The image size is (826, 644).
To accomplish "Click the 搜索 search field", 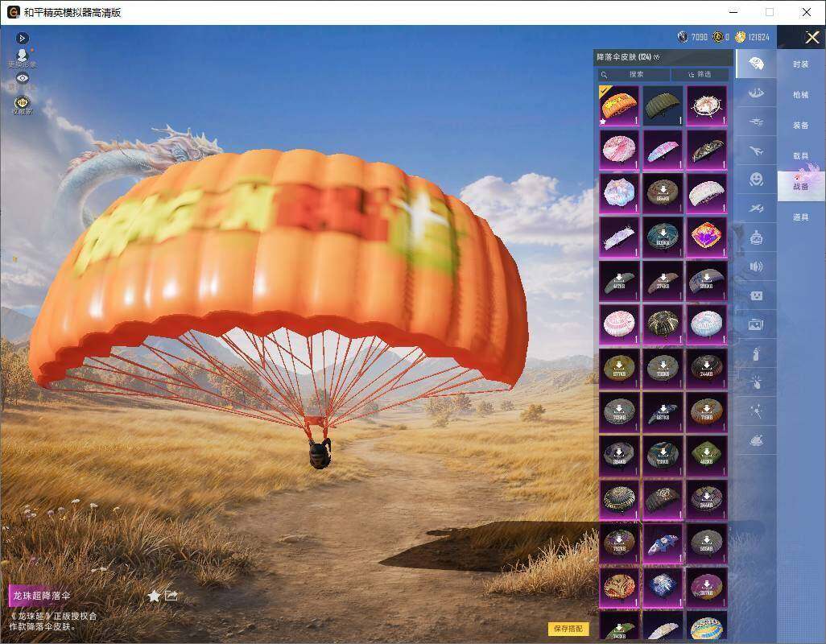I will [x=634, y=74].
